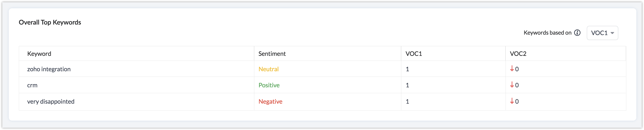Click the Sentiment column header
The height and width of the screenshot is (130, 644).
(272, 54)
